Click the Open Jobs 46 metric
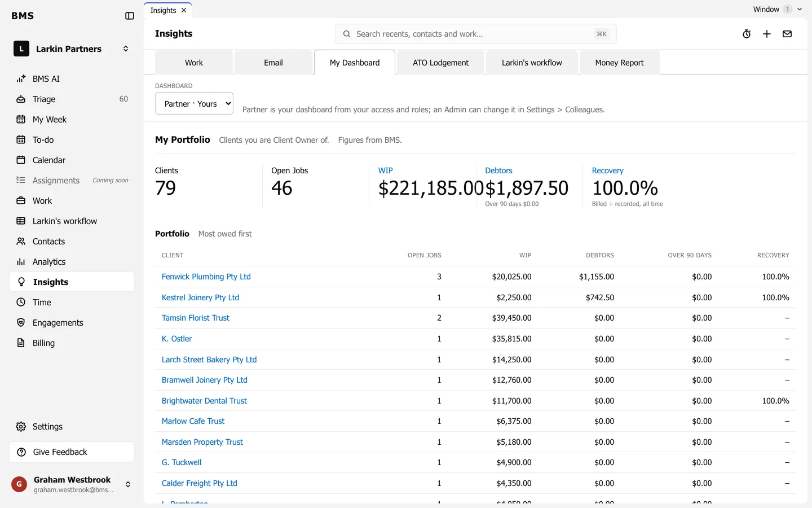 [x=289, y=182]
